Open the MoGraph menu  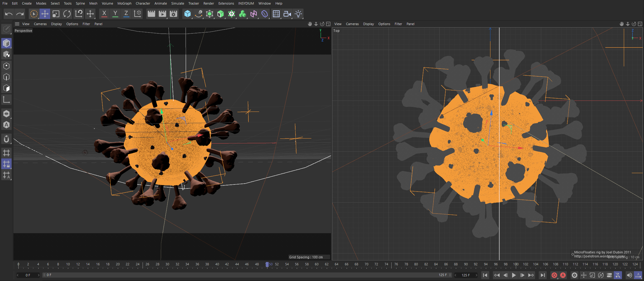click(124, 3)
